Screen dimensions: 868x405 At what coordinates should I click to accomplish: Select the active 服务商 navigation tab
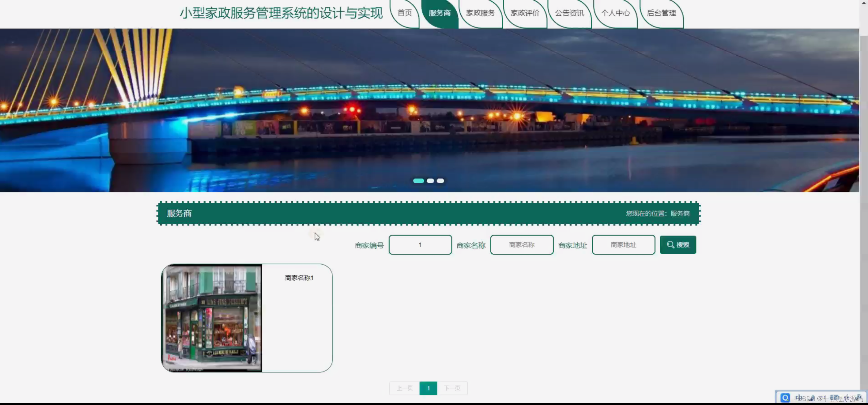click(440, 13)
